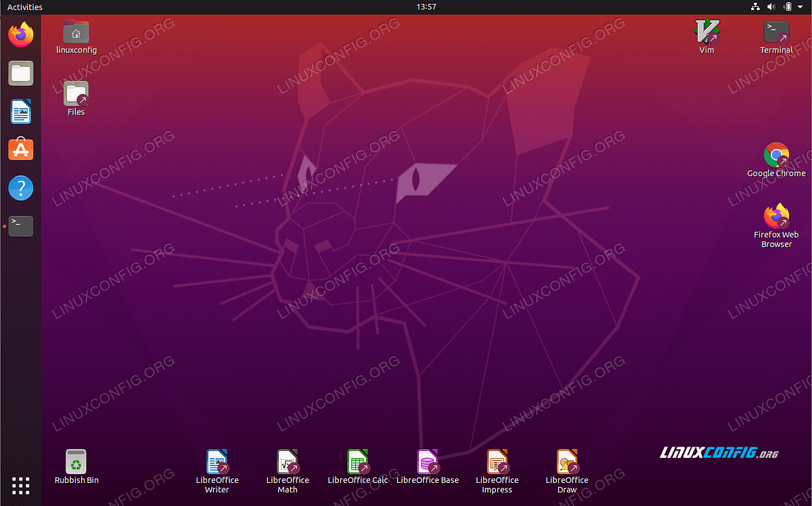The image size is (812, 506).
Task: Open the clock showing 13:57
Action: coord(426,7)
